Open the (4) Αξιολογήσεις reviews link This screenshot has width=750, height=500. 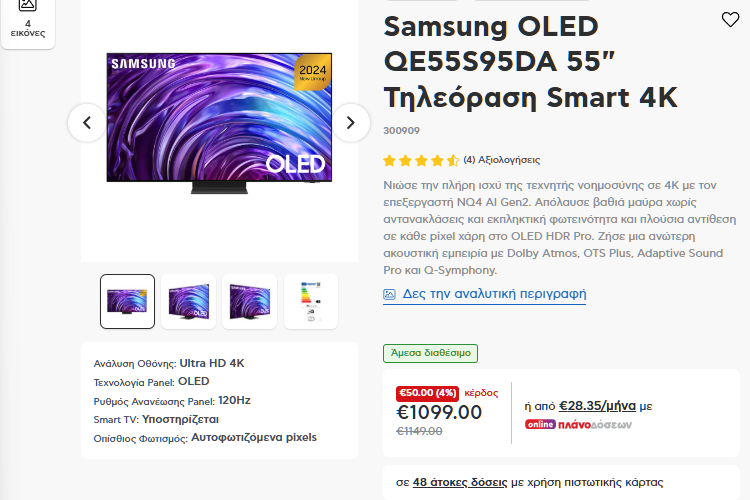tap(502, 160)
